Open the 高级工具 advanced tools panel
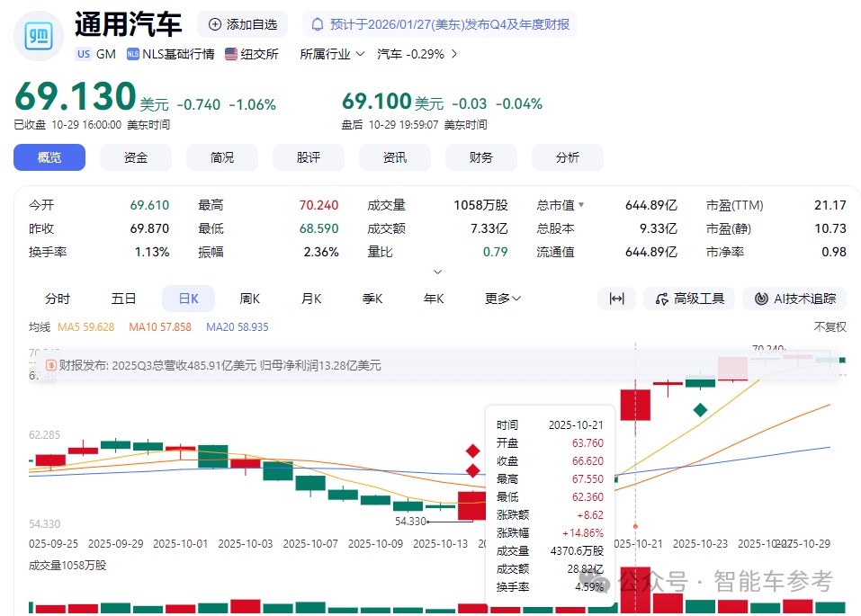The height and width of the screenshot is (616, 861). pos(689,298)
